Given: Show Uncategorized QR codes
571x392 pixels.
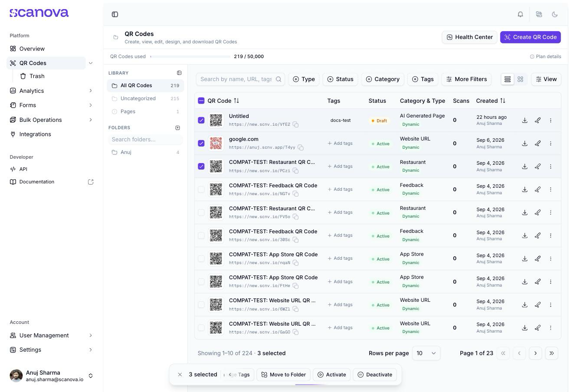Looking at the screenshot, I should pos(145,98).
